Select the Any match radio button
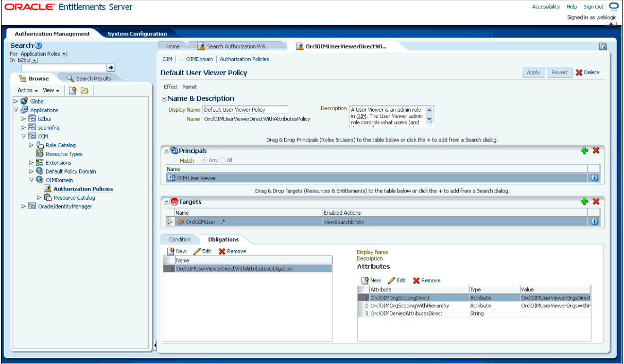Screen dimensions: 624x364 click(x=205, y=160)
